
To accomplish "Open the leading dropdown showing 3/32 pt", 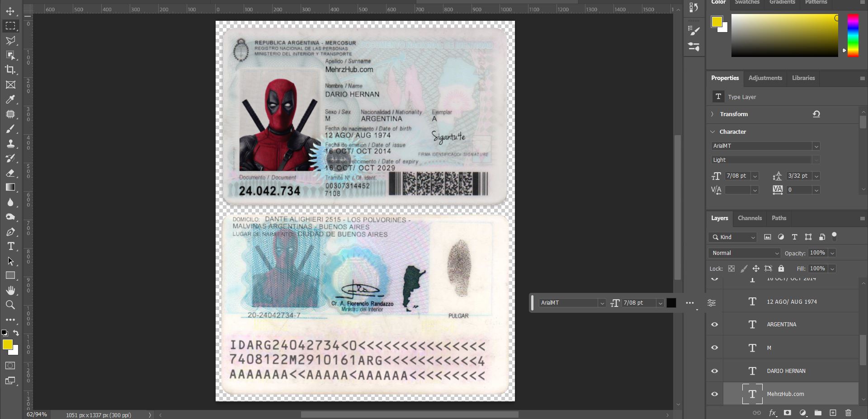I will tap(816, 176).
